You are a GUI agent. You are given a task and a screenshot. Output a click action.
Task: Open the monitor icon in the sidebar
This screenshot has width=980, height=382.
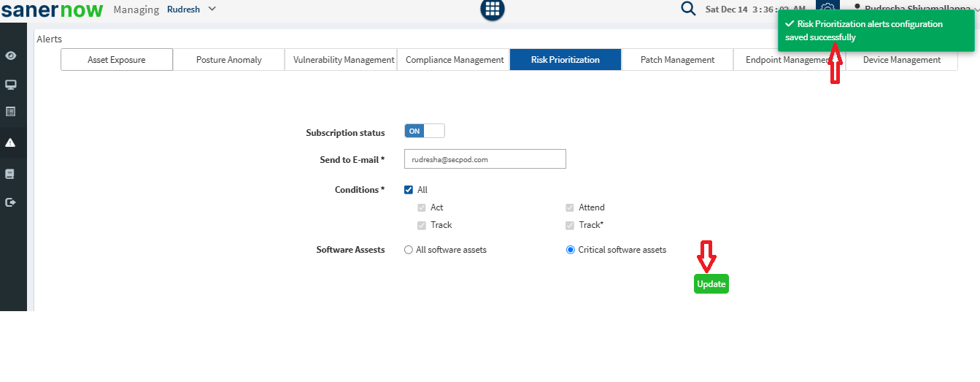(x=11, y=85)
